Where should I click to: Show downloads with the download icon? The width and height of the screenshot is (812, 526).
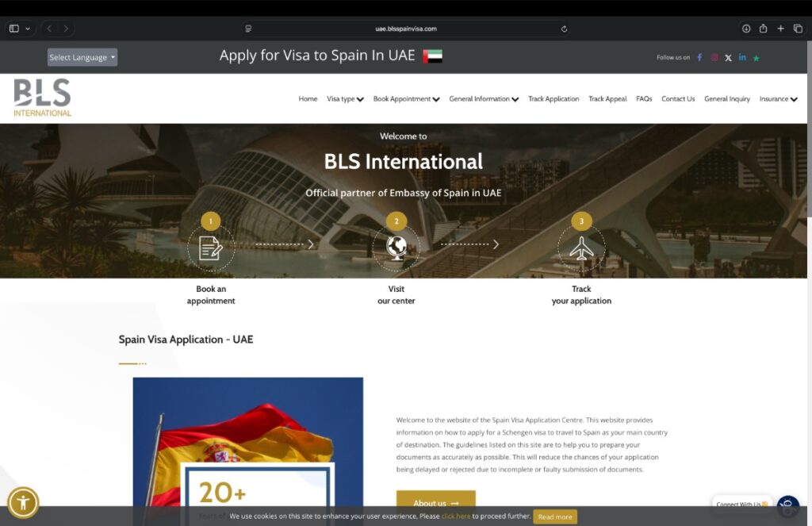click(746, 29)
